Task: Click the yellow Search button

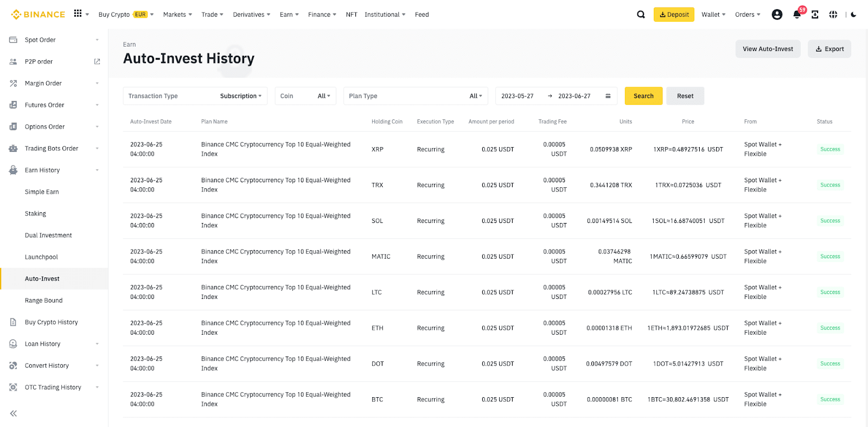Action: tap(643, 96)
